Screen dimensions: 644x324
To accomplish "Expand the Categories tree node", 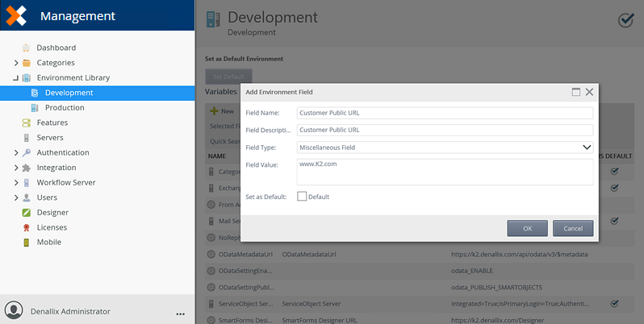I will 16,63.
